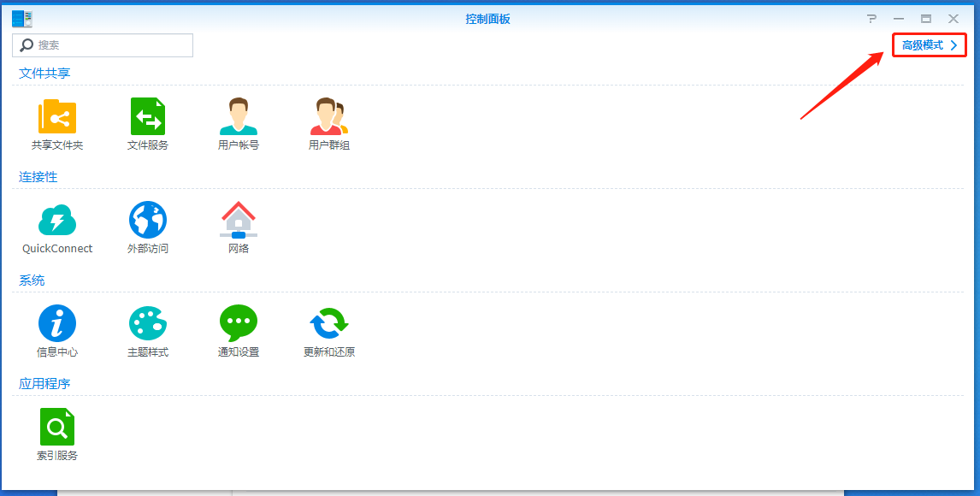Close the 控制面板 window
The height and width of the screenshot is (496, 980).
953,19
